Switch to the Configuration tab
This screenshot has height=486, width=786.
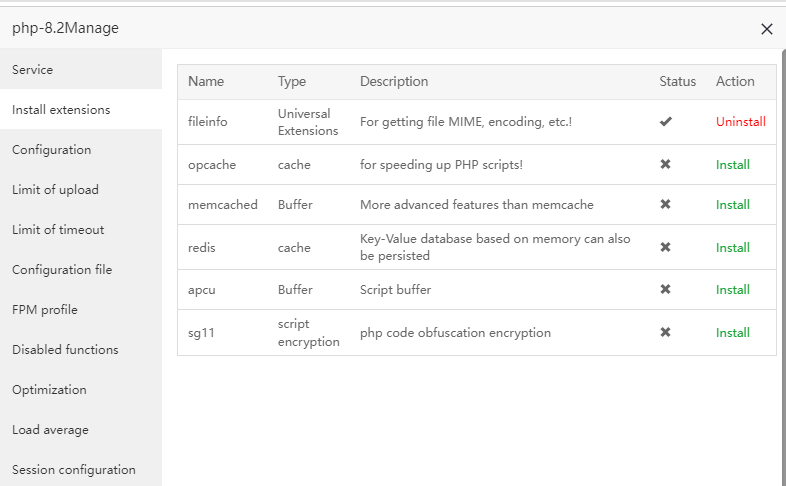(52, 150)
